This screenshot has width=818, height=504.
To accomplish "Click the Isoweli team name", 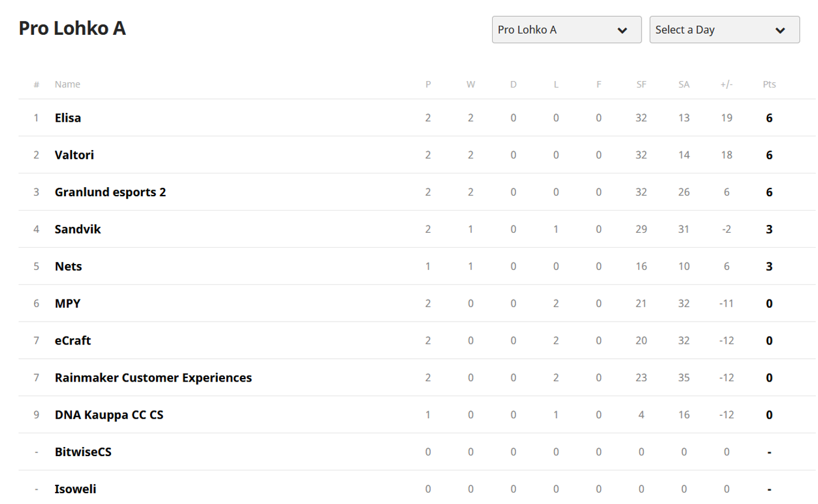I will pos(76,489).
